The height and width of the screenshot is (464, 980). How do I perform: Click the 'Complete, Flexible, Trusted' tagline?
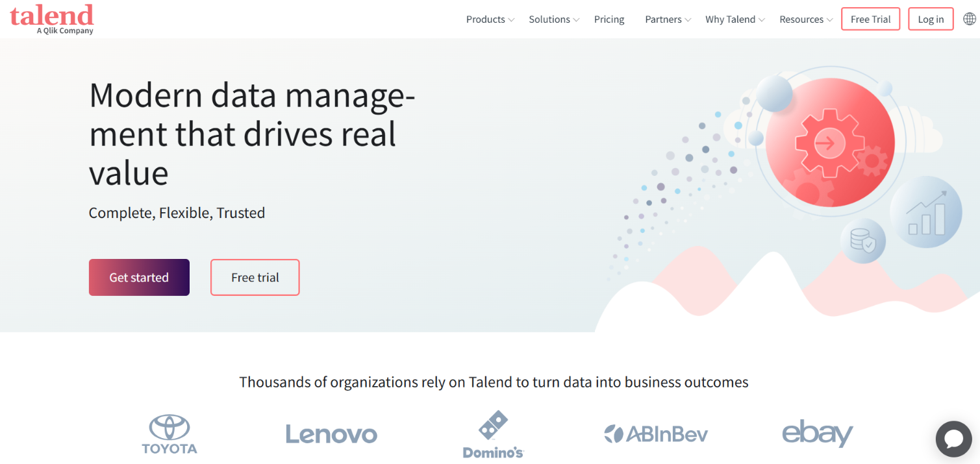177,213
